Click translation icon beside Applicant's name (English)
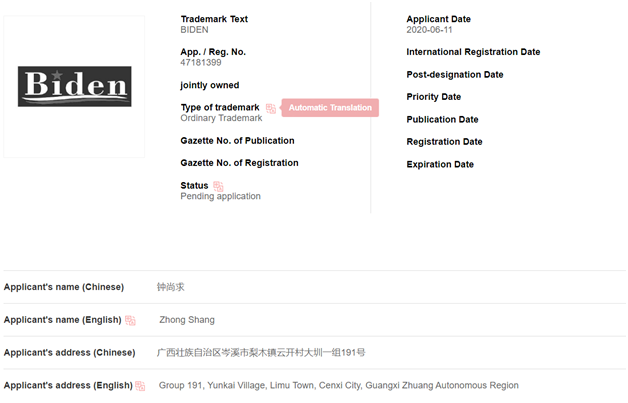628x403 pixels. tap(130, 320)
